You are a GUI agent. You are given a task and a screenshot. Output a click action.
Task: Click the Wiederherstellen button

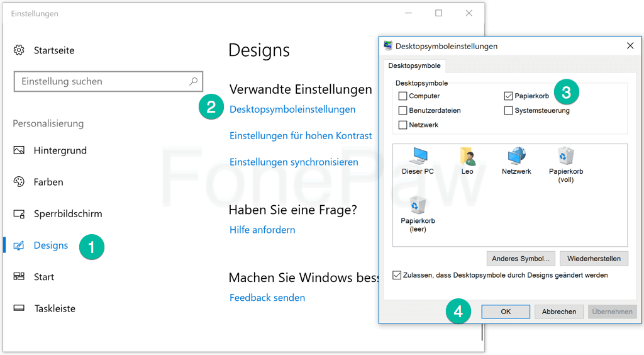(594, 259)
